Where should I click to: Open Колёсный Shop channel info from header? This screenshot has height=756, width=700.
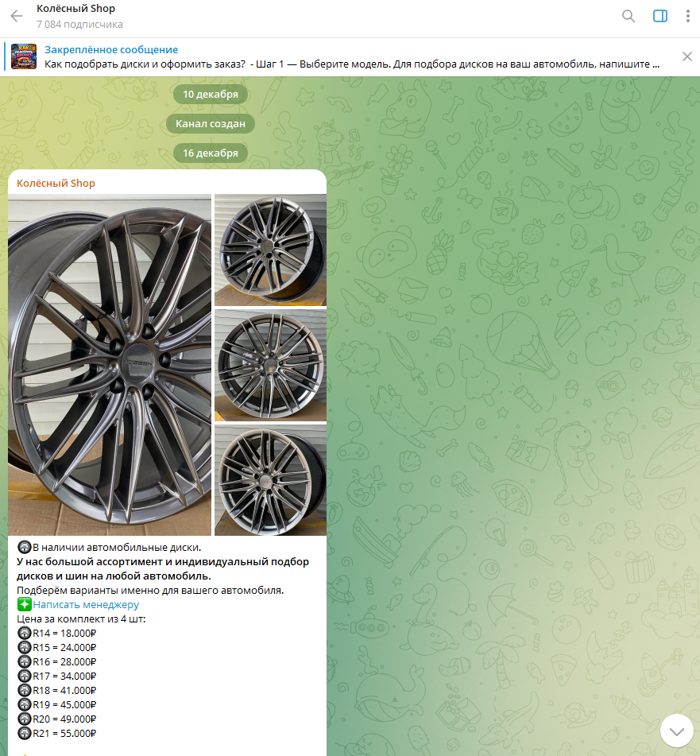75,9
